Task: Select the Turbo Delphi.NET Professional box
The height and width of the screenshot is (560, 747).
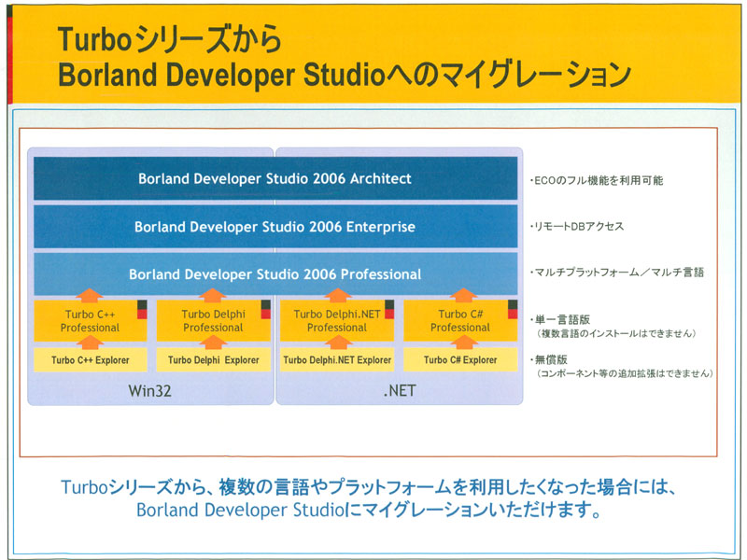Action: pos(337,320)
